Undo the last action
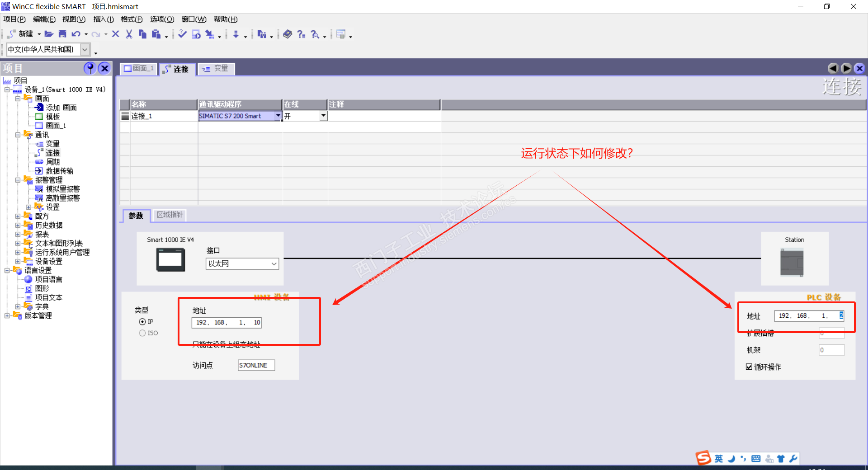 point(76,34)
